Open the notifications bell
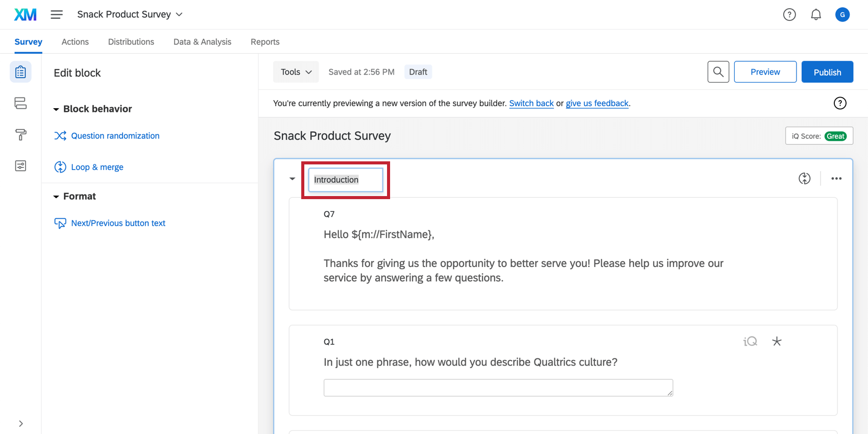The image size is (868, 434). tap(816, 15)
